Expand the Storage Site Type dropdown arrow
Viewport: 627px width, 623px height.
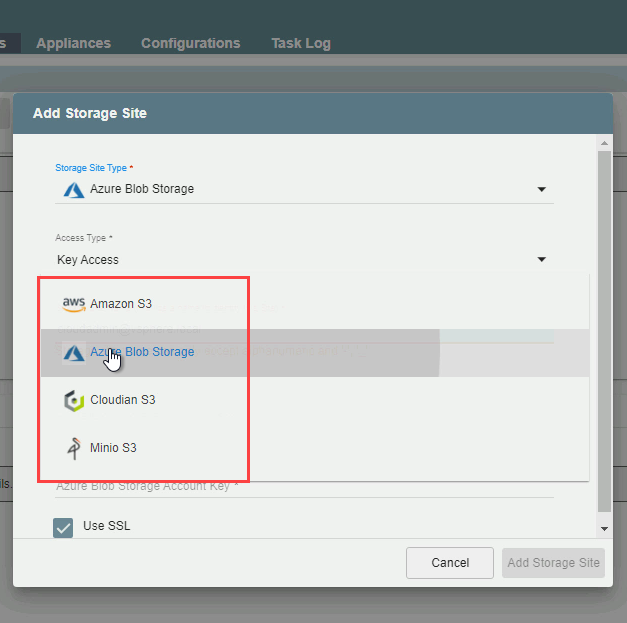point(541,189)
